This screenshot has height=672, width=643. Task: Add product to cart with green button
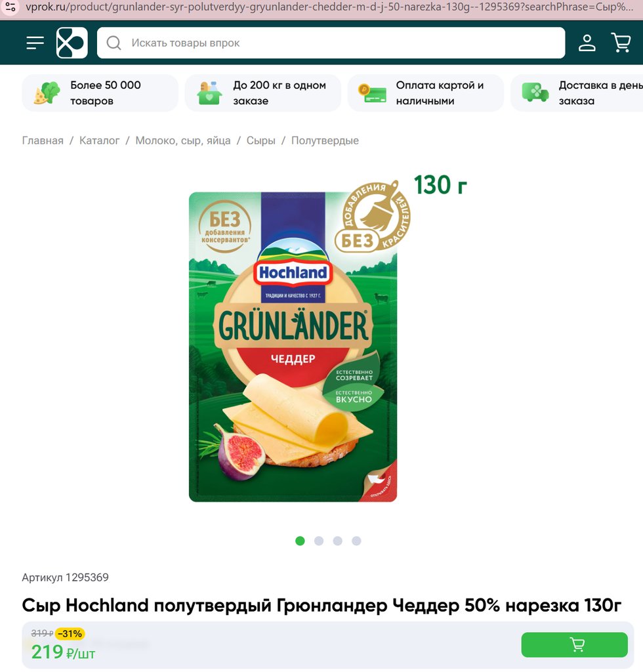pos(575,644)
